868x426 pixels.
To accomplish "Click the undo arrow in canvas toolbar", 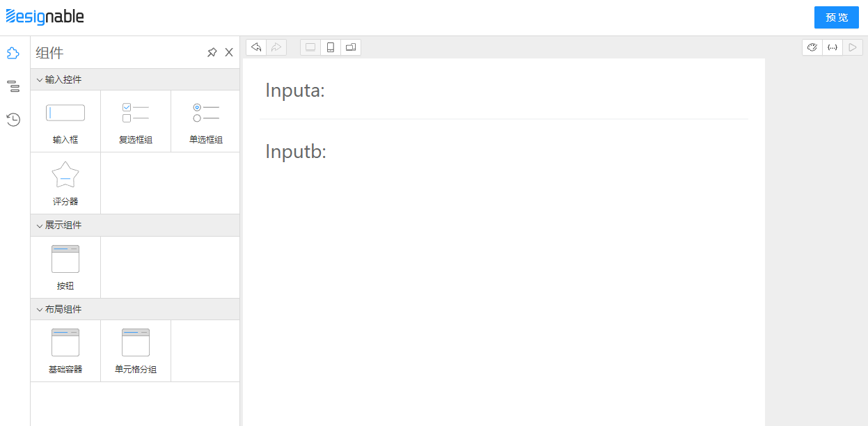I will pyautogui.click(x=256, y=47).
